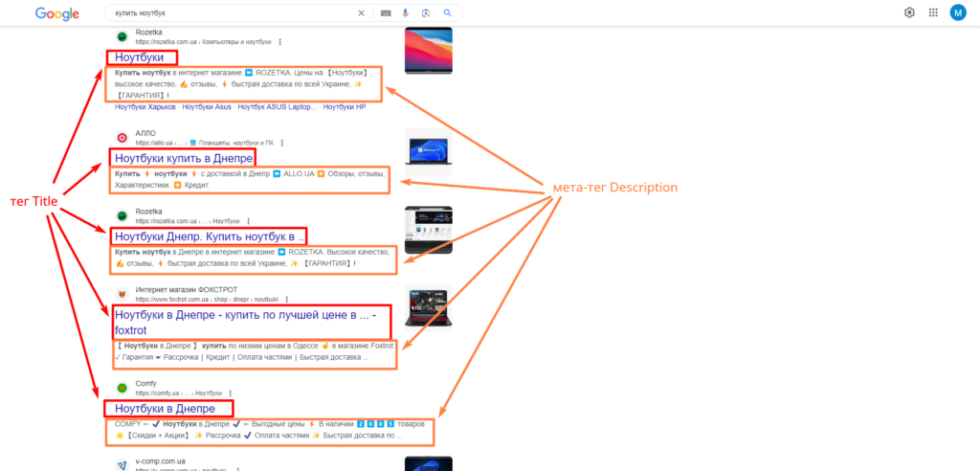
Task: Open Ноутбуки Днепр. Купить ноутбук в .. link
Action: (x=210, y=237)
